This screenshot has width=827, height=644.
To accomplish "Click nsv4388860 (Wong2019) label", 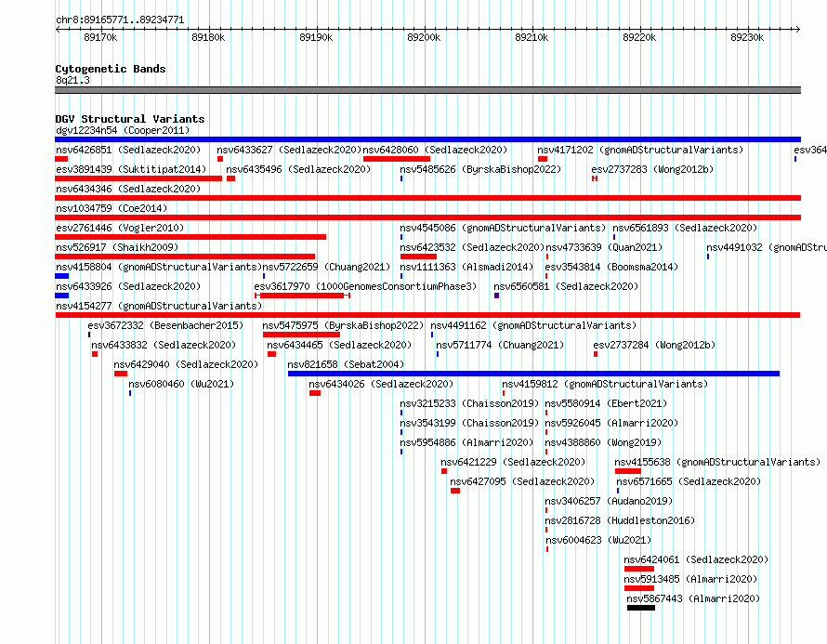I will coord(603,442).
